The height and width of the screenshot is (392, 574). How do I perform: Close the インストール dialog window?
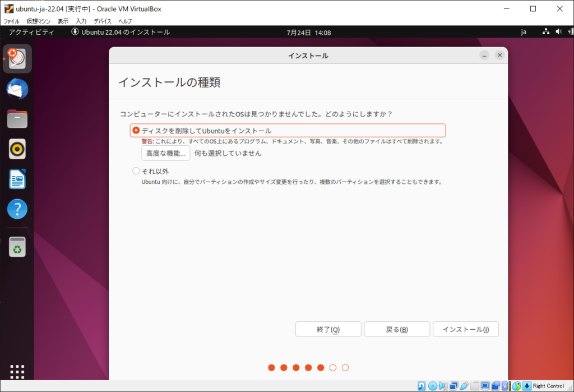[x=499, y=56]
